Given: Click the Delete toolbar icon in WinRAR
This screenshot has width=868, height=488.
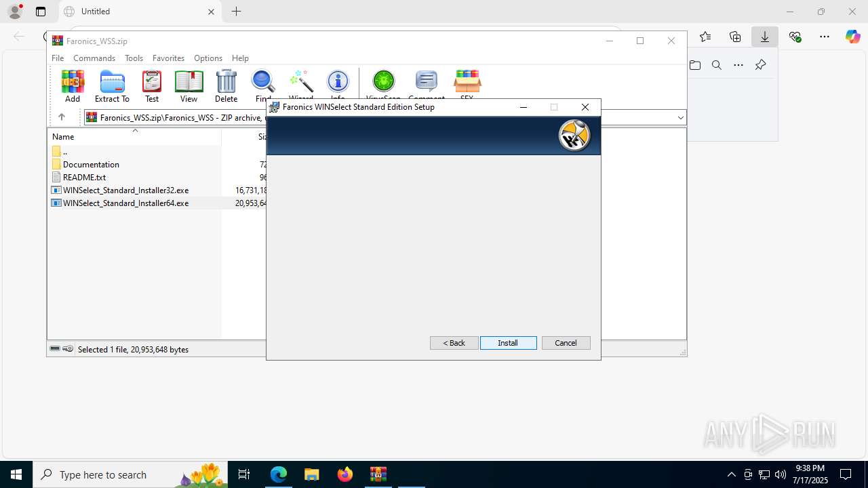Looking at the screenshot, I should point(226,86).
